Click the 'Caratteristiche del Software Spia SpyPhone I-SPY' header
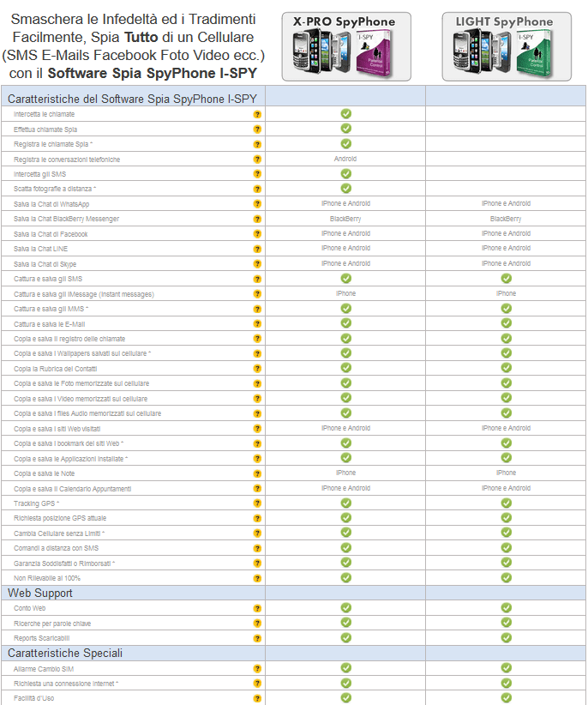The height and width of the screenshot is (705, 588). click(x=133, y=99)
